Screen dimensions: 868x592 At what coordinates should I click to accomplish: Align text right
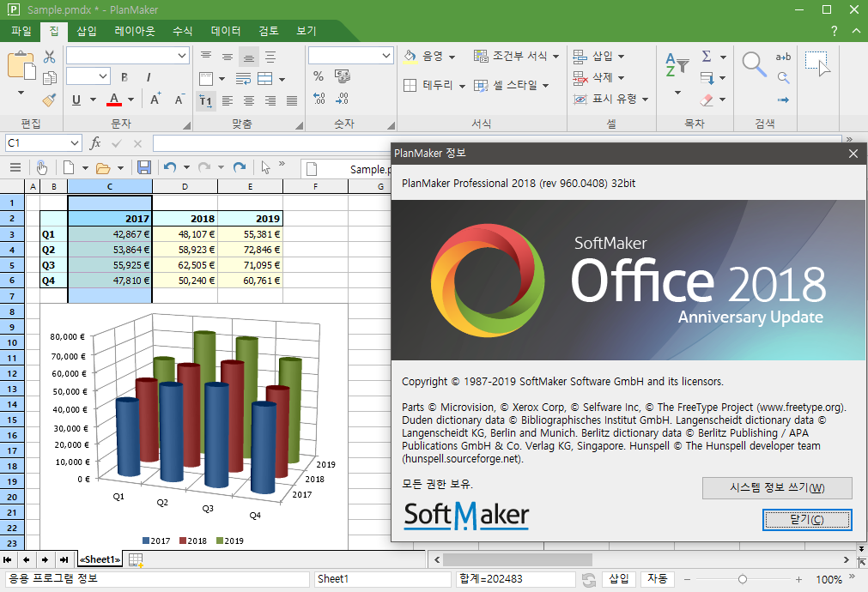coord(270,100)
